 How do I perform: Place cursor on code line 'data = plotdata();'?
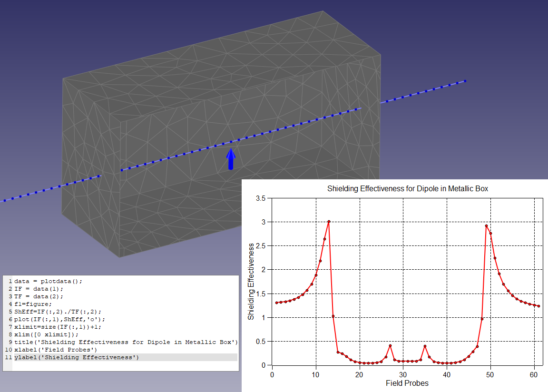(x=48, y=281)
